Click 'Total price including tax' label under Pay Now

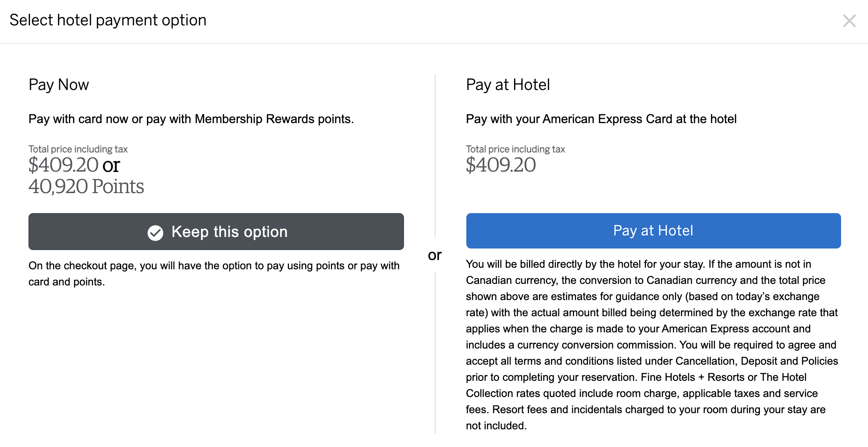point(78,149)
